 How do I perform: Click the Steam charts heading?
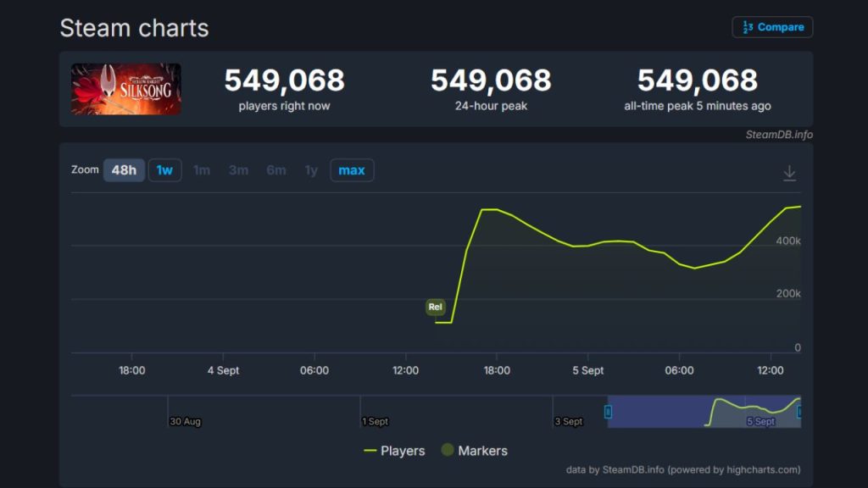point(134,28)
